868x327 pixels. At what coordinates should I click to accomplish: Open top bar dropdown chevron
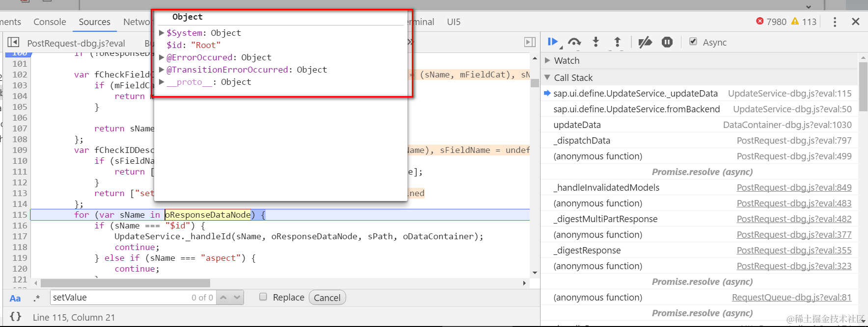(809, 7)
